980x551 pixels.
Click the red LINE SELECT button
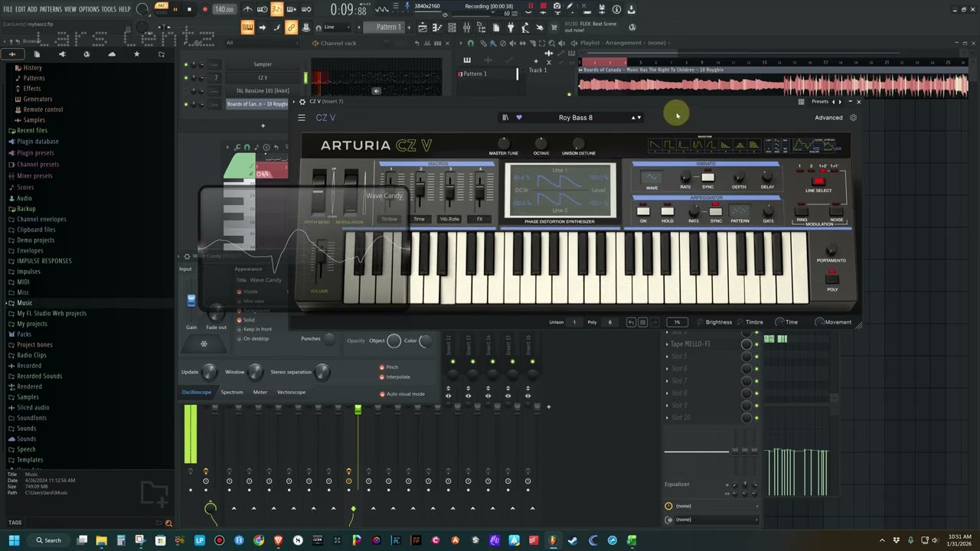click(x=818, y=181)
